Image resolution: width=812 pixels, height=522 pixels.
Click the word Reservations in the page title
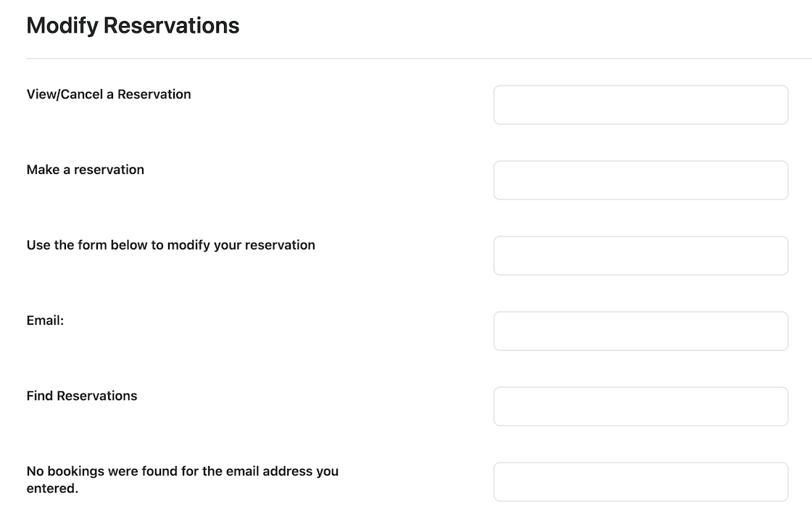coord(171,25)
